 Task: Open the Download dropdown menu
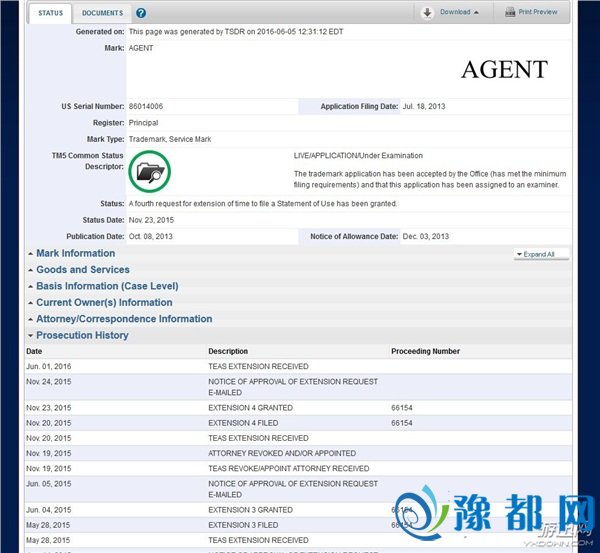pyautogui.click(x=460, y=13)
